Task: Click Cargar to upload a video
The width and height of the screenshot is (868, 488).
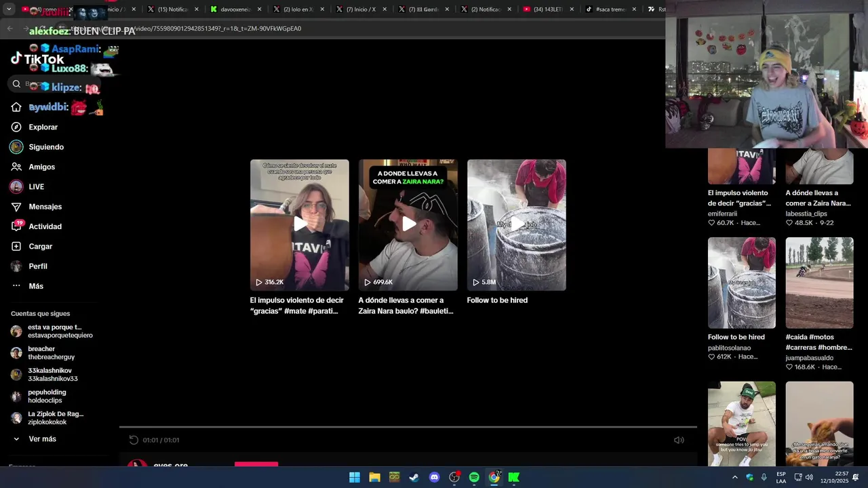Action: pyautogui.click(x=40, y=246)
